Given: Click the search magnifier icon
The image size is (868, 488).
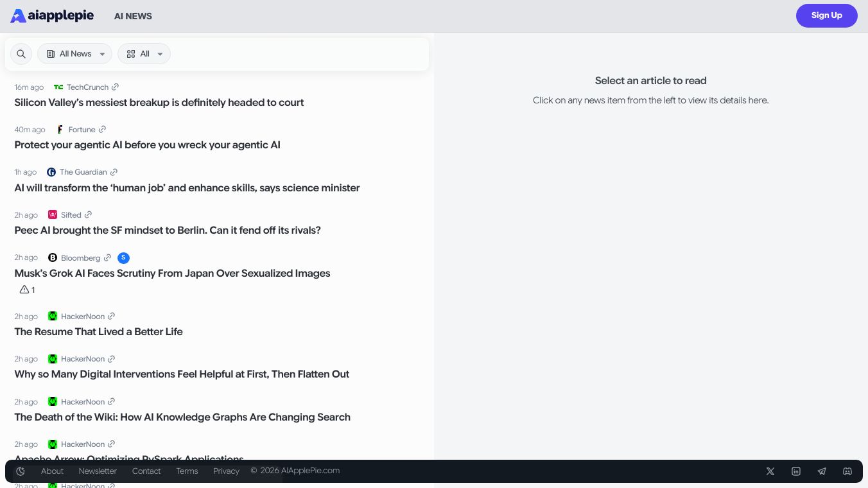Looking at the screenshot, I should [x=21, y=54].
